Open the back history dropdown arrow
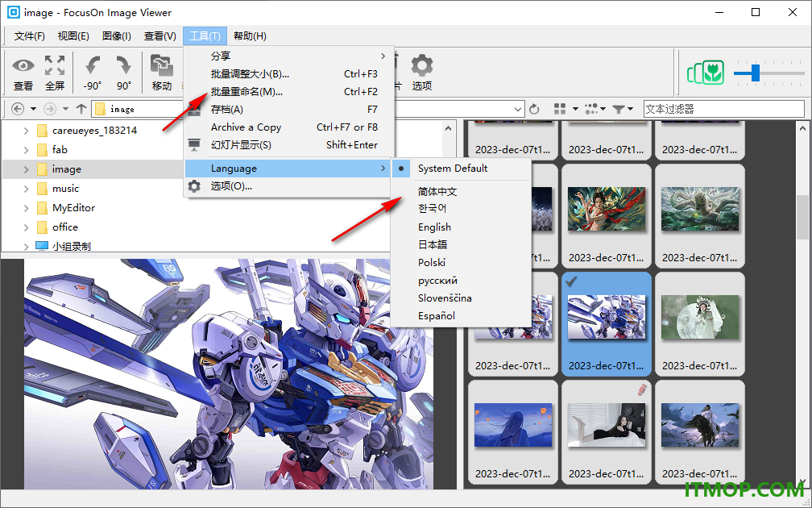812x508 pixels. click(33, 109)
